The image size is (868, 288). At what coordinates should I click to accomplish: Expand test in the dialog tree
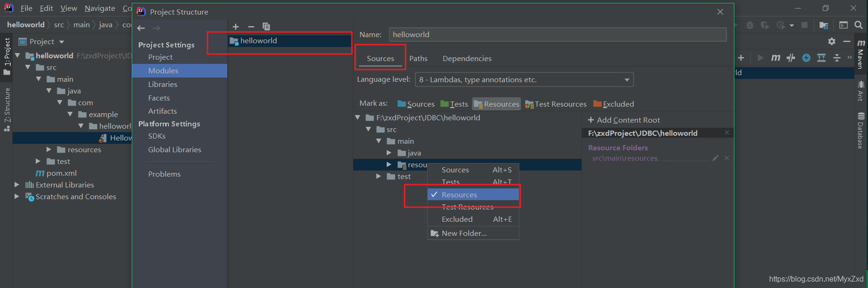379,176
